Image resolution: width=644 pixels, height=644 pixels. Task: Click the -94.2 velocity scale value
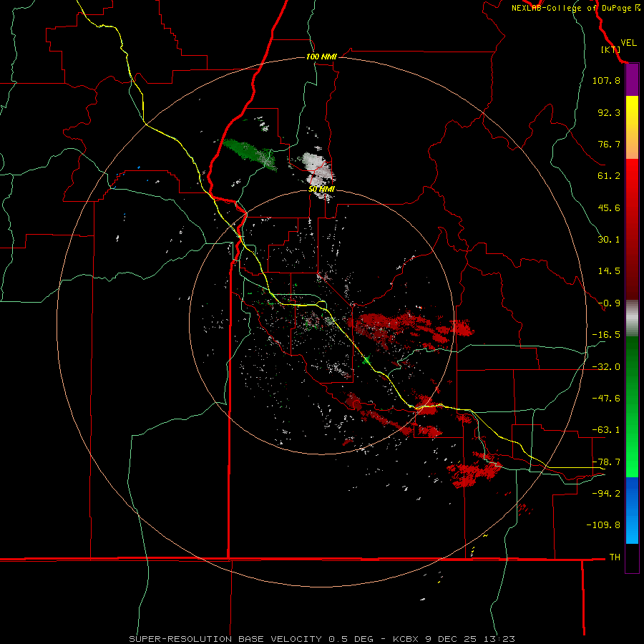click(x=606, y=494)
